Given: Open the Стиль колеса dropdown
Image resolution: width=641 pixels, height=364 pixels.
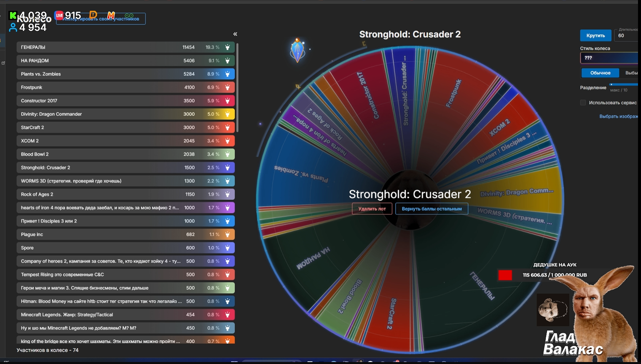Looking at the screenshot, I should 610,58.
